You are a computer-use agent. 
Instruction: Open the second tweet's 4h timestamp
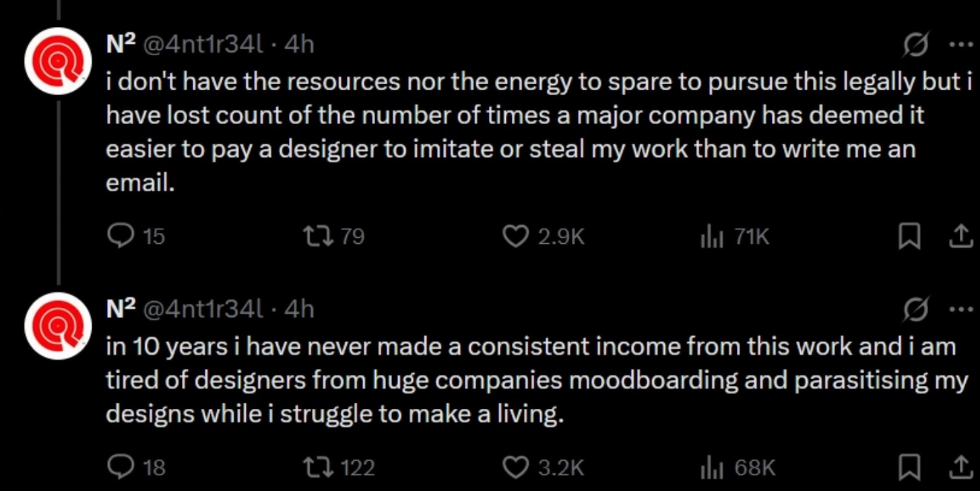pos(299,308)
